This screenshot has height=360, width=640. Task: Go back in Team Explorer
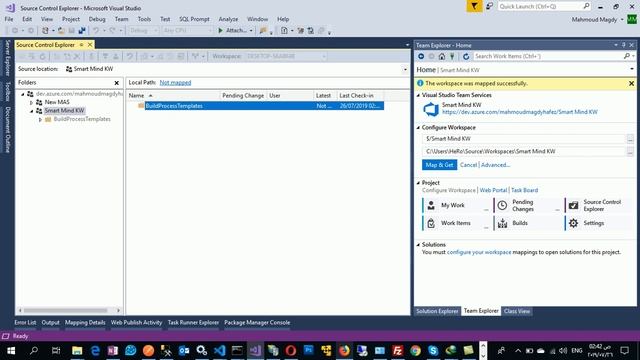pyautogui.click(x=421, y=56)
